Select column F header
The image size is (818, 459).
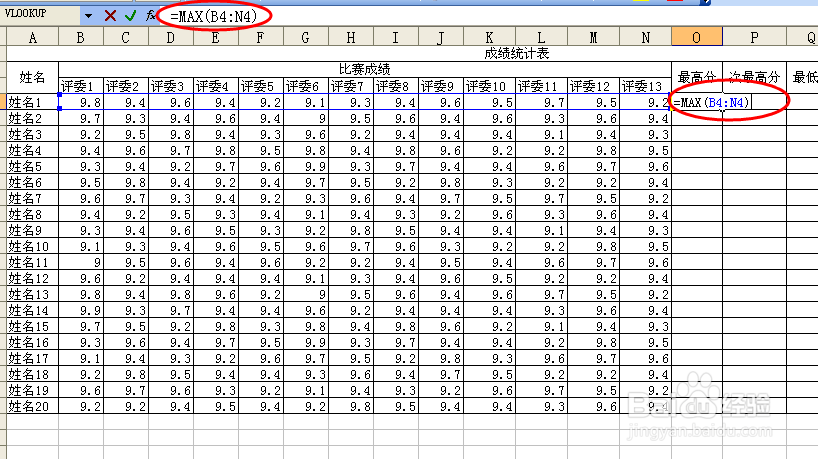[260, 37]
